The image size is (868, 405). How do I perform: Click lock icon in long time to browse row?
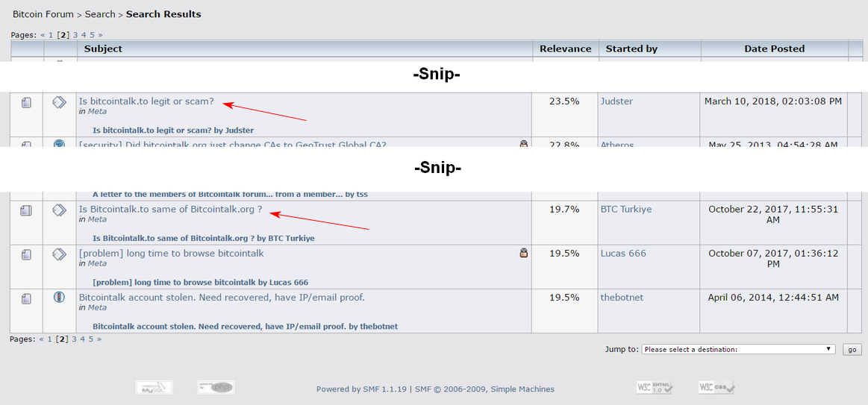[524, 253]
